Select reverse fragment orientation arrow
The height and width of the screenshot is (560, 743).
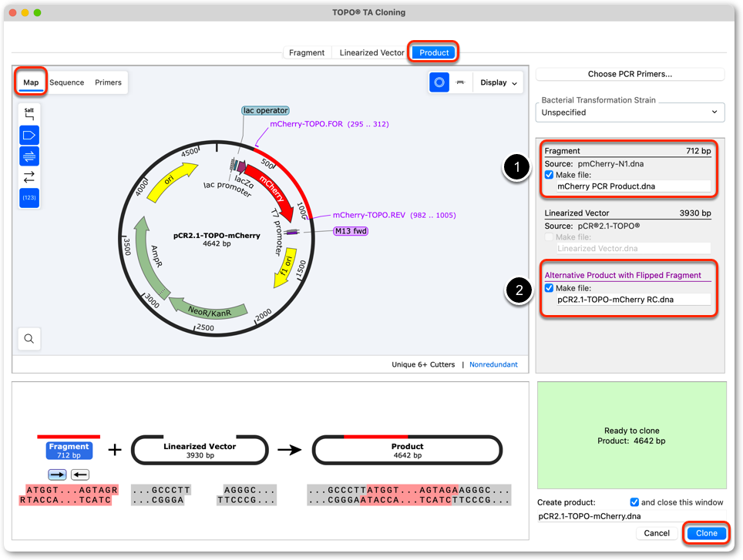coord(80,474)
